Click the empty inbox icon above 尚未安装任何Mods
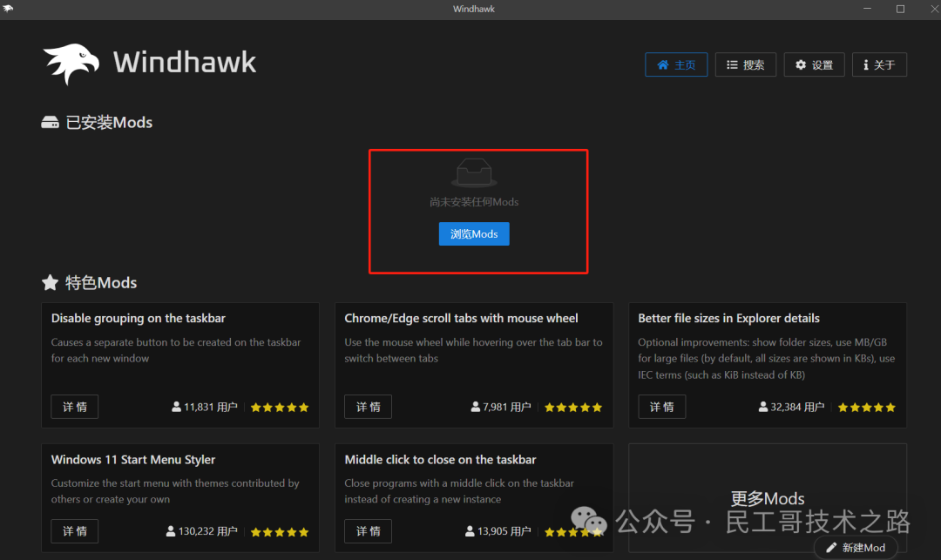The width and height of the screenshot is (941, 560). (474, 172)
